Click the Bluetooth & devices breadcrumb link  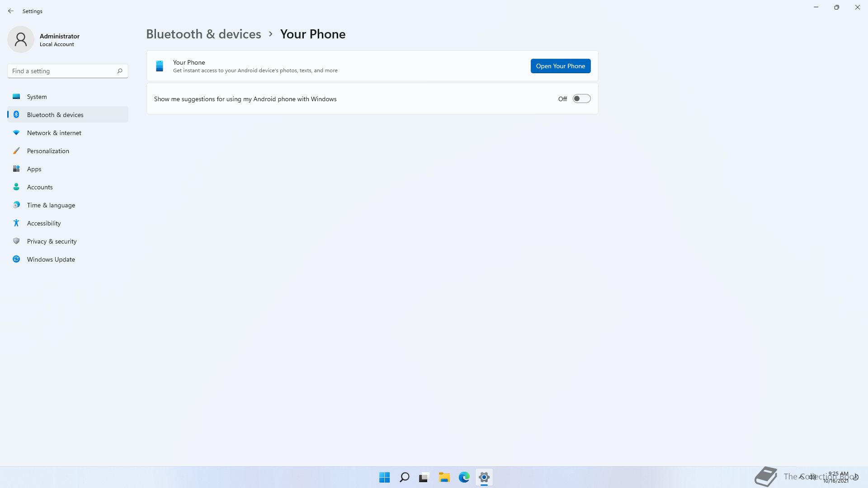coord(203,34)
